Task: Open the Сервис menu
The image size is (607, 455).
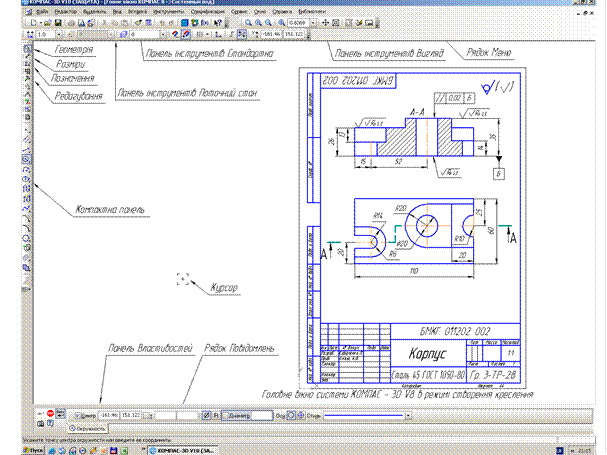Action: click(239, 12)
